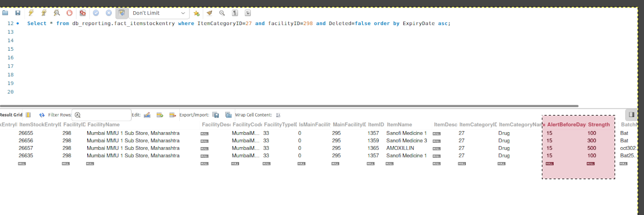Export recordset to external file icon
This screenshot has width=644, height=215.
point(216,115)
